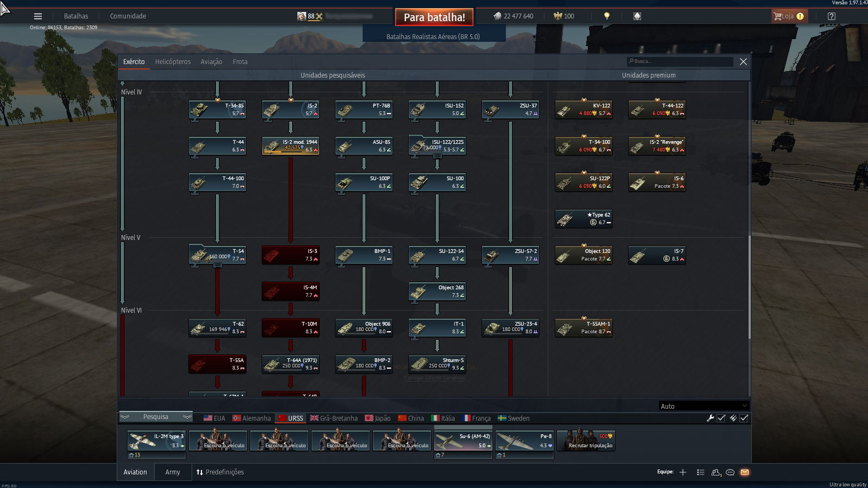Open the mail envelope icon

[x=745, y=472]
